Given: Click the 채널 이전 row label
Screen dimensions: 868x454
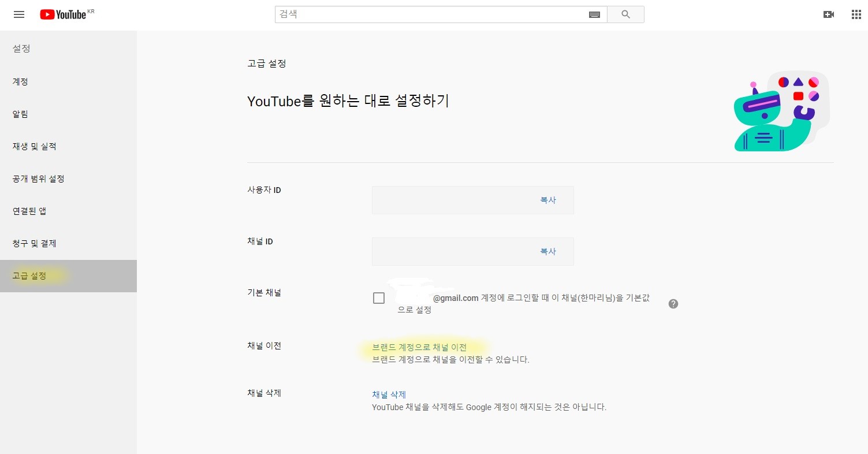Looking at the screenshot, I should (x=264, y=346).
